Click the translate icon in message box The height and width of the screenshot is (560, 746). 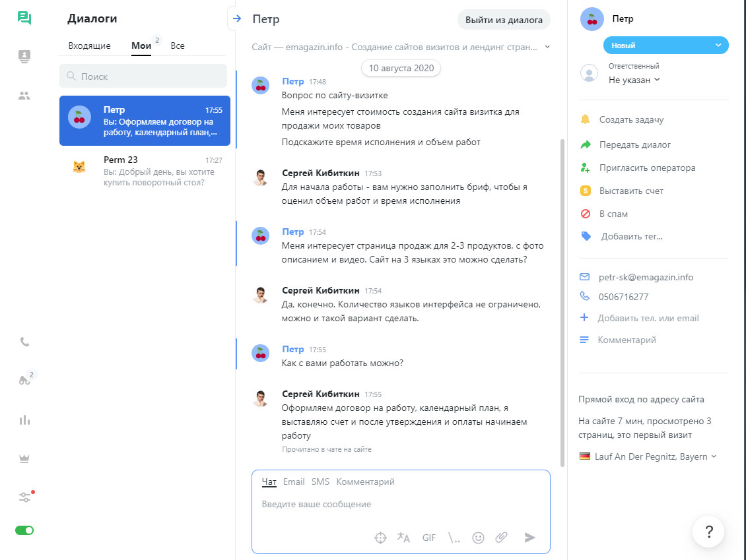[x=403, y=538]
